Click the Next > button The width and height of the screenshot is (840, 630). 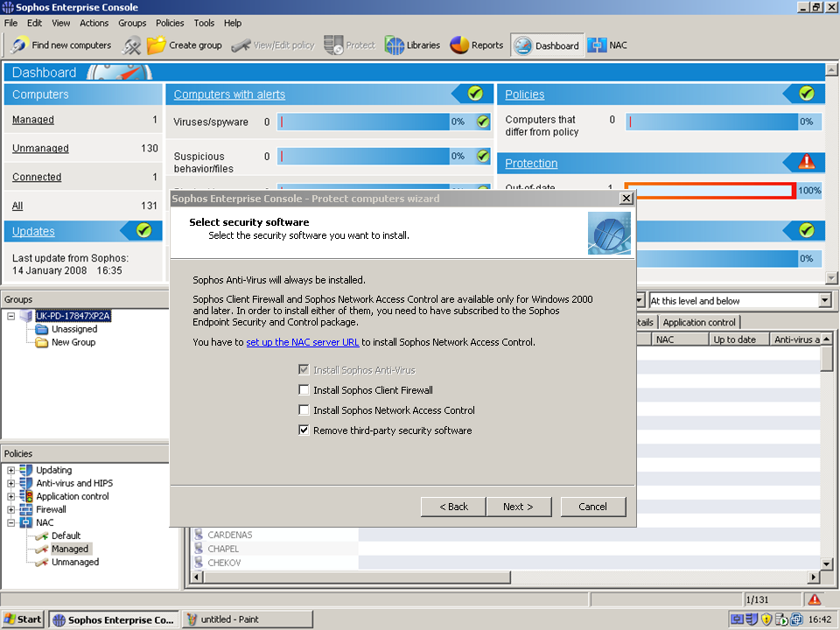[518, 507]
